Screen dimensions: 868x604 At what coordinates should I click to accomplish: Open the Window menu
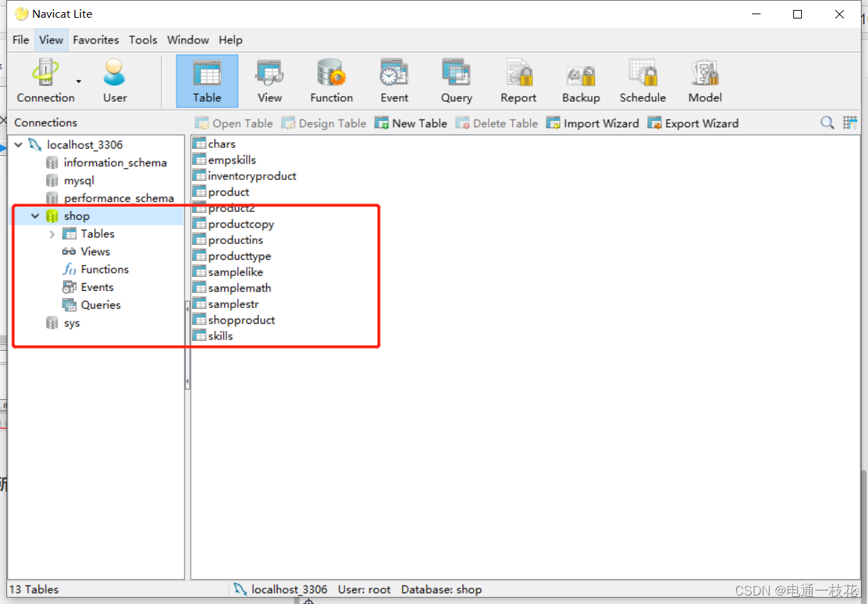click(188, 40)
